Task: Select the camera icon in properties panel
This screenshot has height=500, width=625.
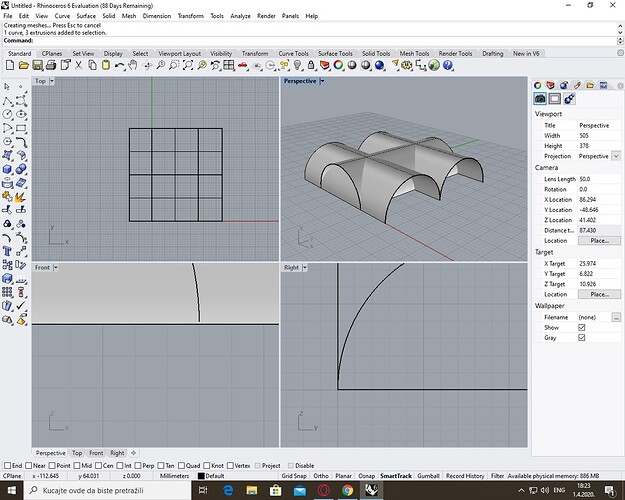Action: pos(540,99)
